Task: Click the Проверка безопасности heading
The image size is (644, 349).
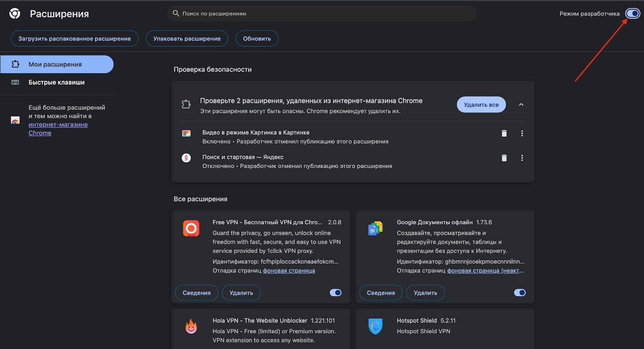Action: pos(213,70)
